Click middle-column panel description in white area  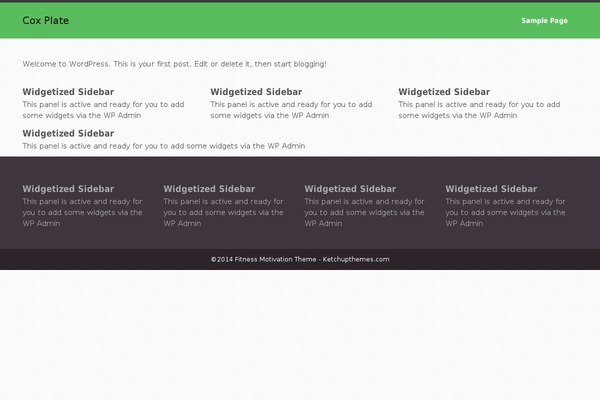pyautogui.click(x=291, y=110)
